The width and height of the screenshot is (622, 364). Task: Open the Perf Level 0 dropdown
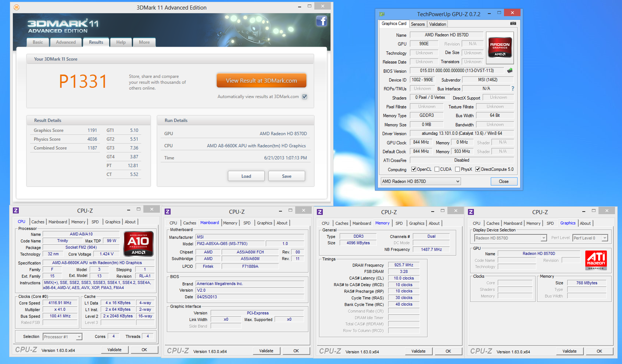coord(590,238)
